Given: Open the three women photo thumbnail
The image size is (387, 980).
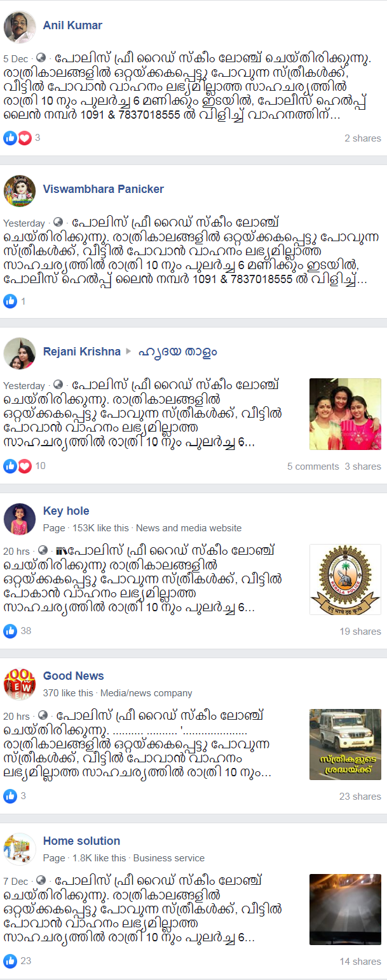Looking at the screenshot, I should click(345, 414).
